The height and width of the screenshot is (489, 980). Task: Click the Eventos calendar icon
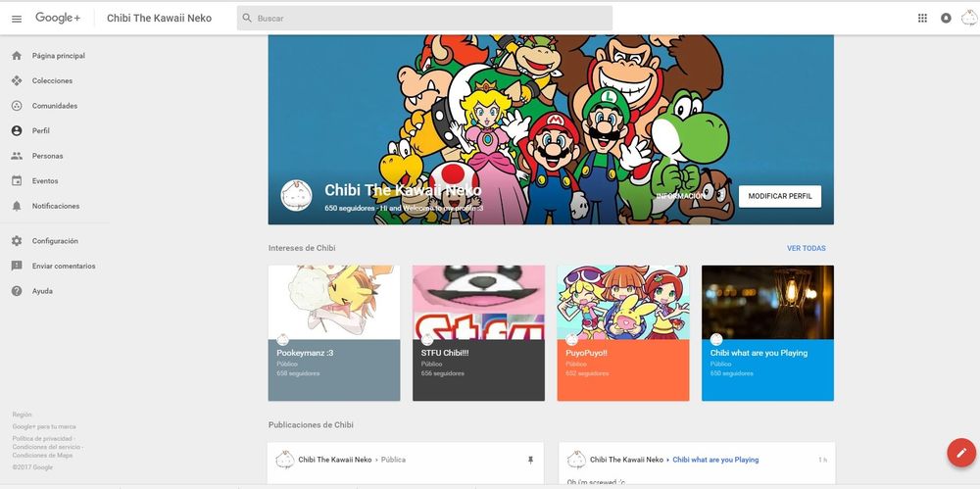pyautogui.click(x=17, y=180)
